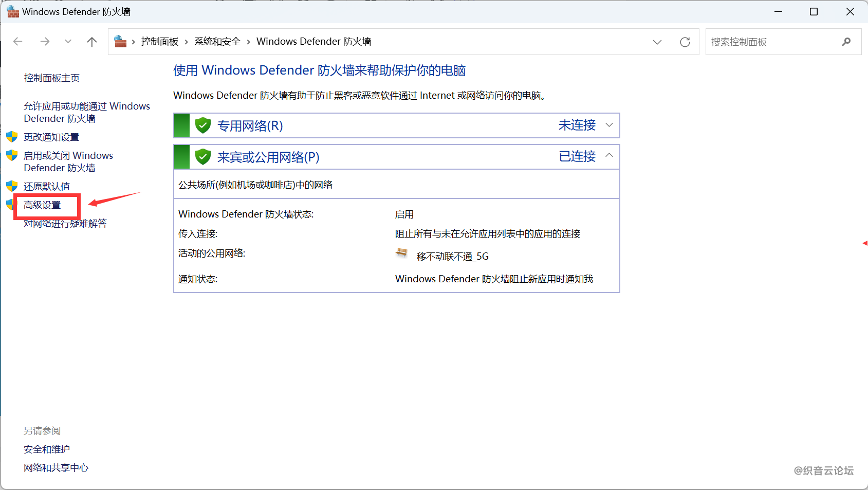This screenshot has height=490, width=868.
Task: Click Windows Defender 防火墙阻止新应用时通知我 text
Action: (x=494, y=279)
